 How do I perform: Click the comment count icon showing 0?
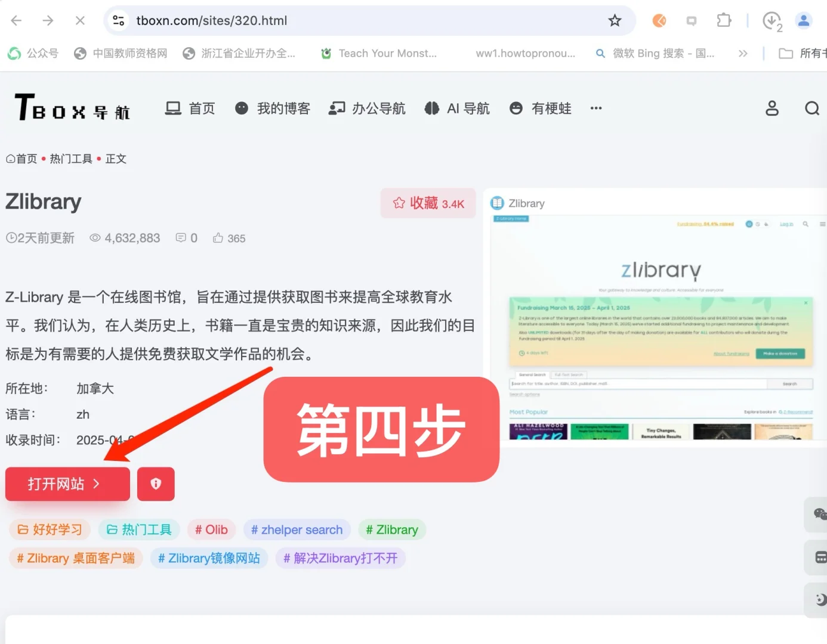pyautogui.click(x=186, y=239)
